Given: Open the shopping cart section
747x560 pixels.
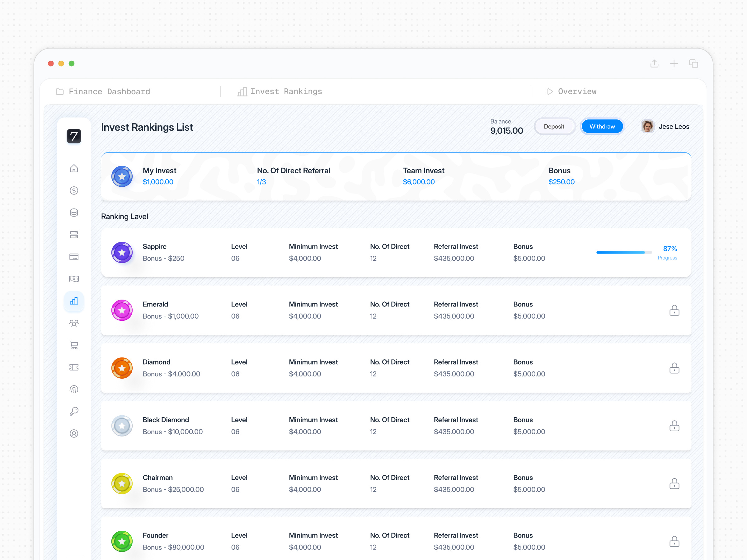Looking at the screenshot, I should click(74, 345).
